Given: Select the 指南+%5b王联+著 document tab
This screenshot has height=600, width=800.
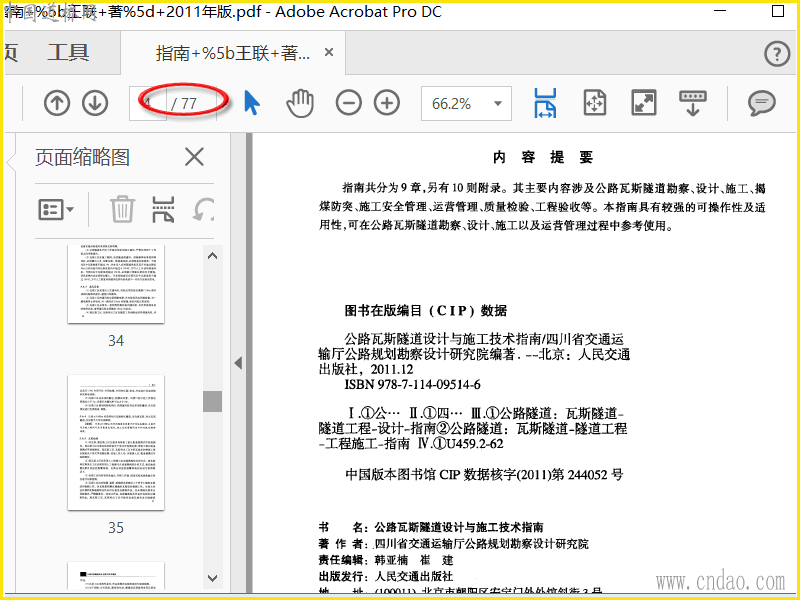Looking at the screenshot, I should [x=233, y=53].
